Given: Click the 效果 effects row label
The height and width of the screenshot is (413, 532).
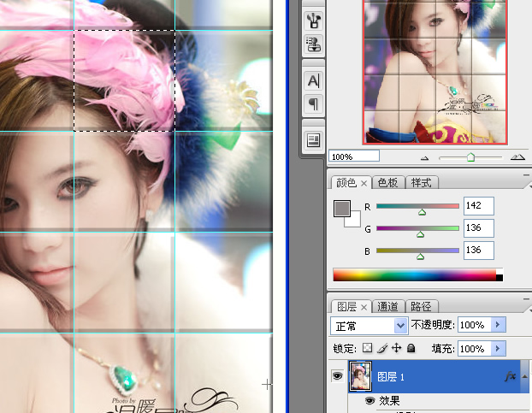Looking at the screenshot, I should (x=389, y=401).
